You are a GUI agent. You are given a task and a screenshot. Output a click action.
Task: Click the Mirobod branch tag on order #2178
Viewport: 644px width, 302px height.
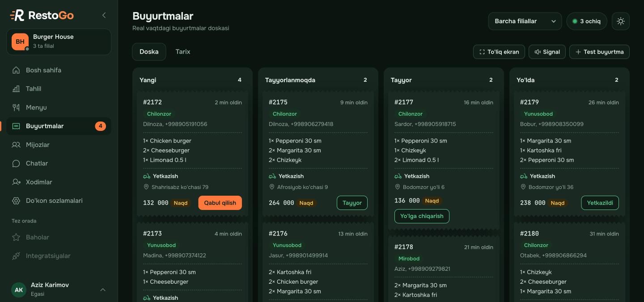pos(409,259)
